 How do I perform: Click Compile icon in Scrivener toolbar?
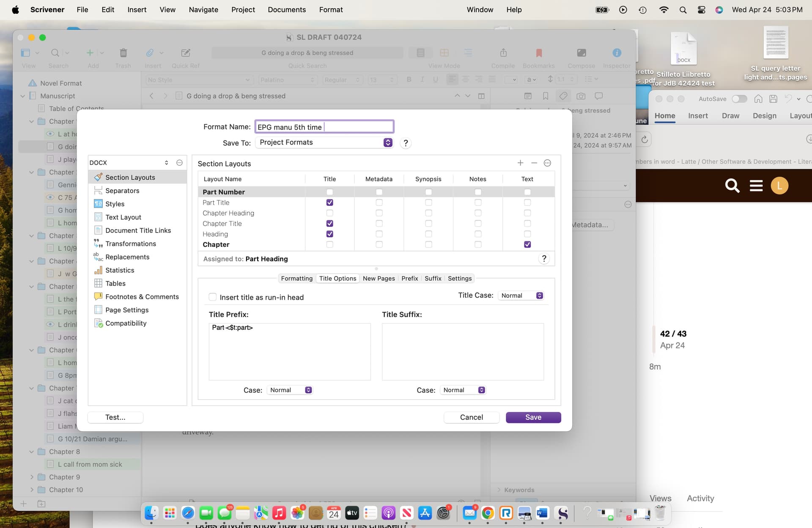(x=503, y=53)
